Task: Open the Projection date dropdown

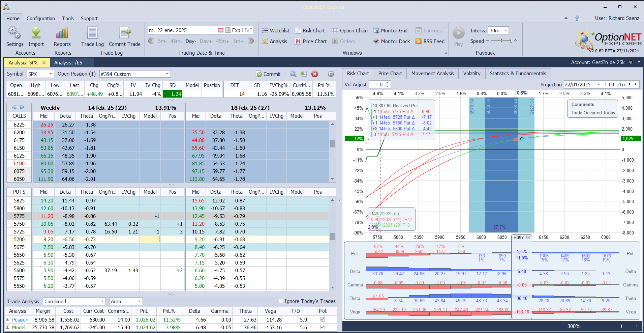Action: (599, 85)
